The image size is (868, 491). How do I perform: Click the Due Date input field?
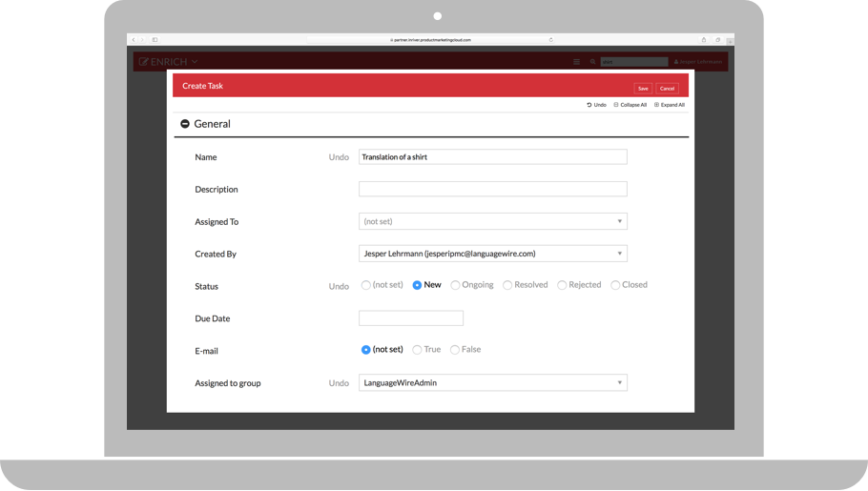[x=410, y=318]
